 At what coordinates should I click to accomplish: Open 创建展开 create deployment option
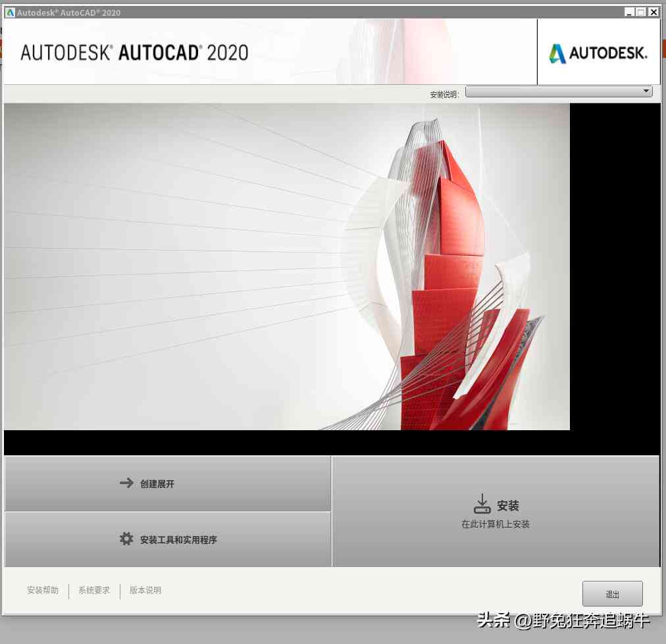(167, 483)
